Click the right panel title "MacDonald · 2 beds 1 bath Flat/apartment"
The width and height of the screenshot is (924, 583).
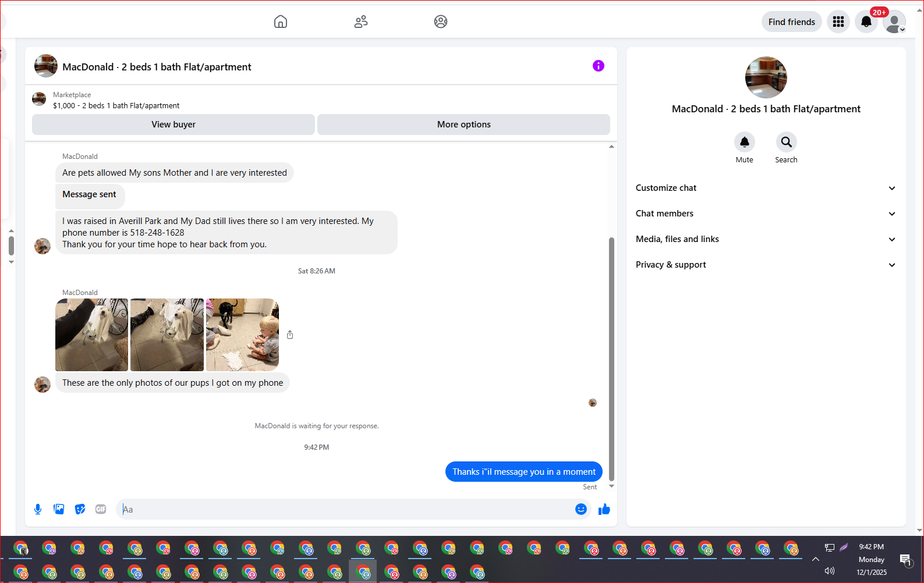coord(766,109)
